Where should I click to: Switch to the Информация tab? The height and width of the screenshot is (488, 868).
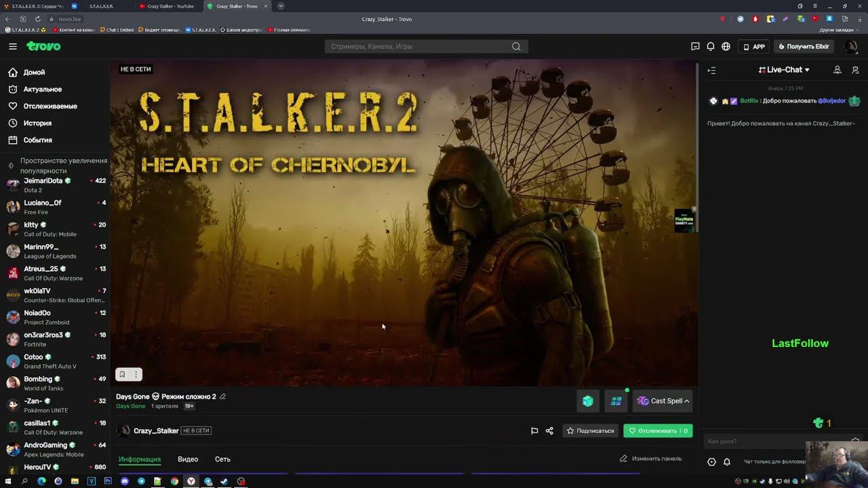140,459
